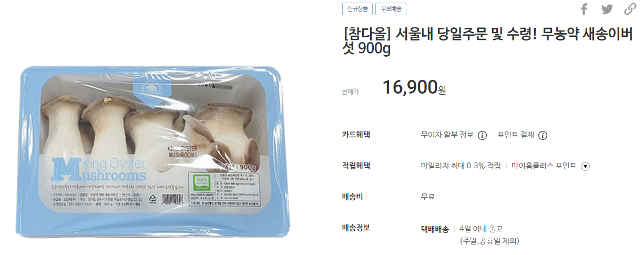
Task: Open info icon next to 무이자 할부 정보
Action: (482, 135)
